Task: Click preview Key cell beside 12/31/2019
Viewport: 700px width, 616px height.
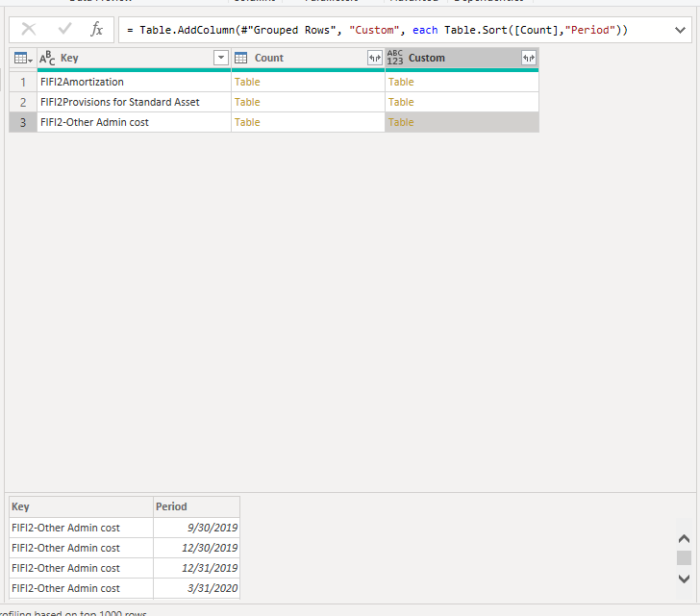Action: point(81,568)
